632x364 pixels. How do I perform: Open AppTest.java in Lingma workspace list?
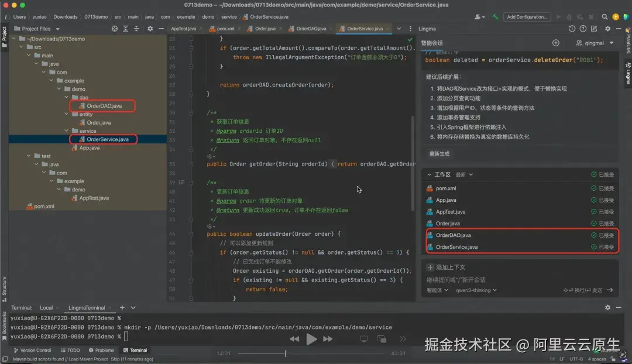(450, 212)
